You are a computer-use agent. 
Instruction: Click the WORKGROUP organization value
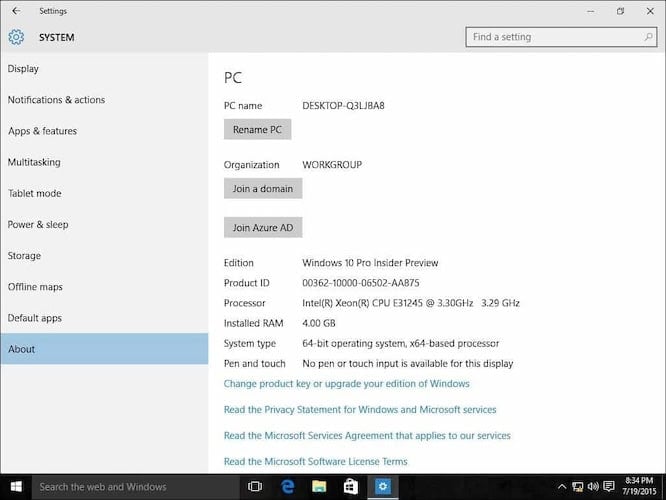tap(332, 165)
